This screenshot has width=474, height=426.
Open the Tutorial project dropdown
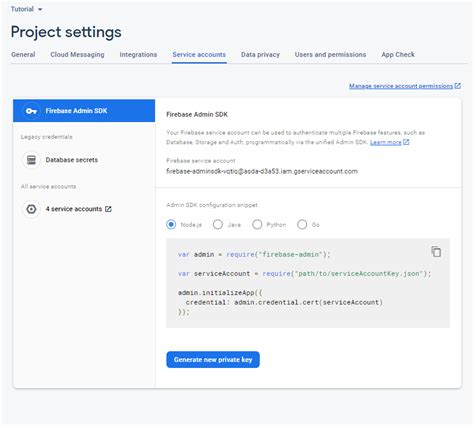(26, 9)
